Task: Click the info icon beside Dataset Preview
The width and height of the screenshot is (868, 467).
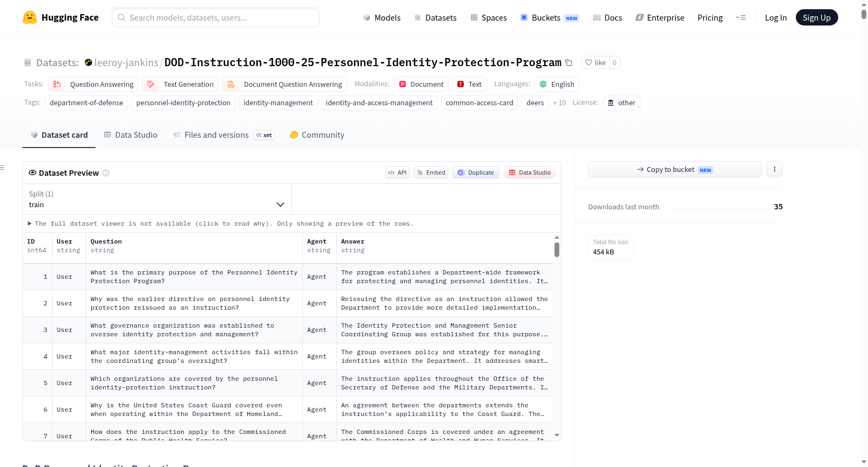Action: click(x=106, y=173)
